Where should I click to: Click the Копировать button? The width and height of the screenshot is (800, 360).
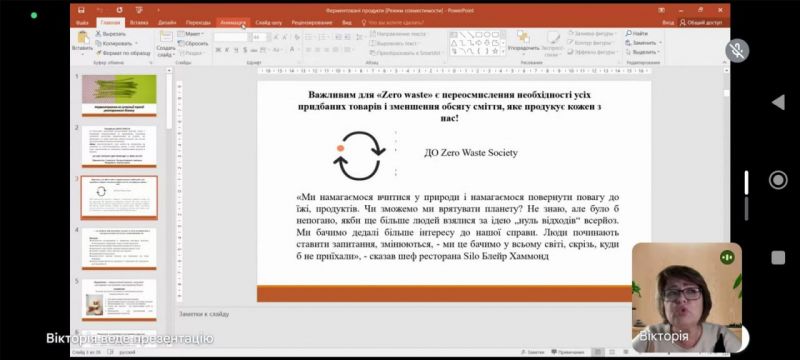[x=114, y=43]
